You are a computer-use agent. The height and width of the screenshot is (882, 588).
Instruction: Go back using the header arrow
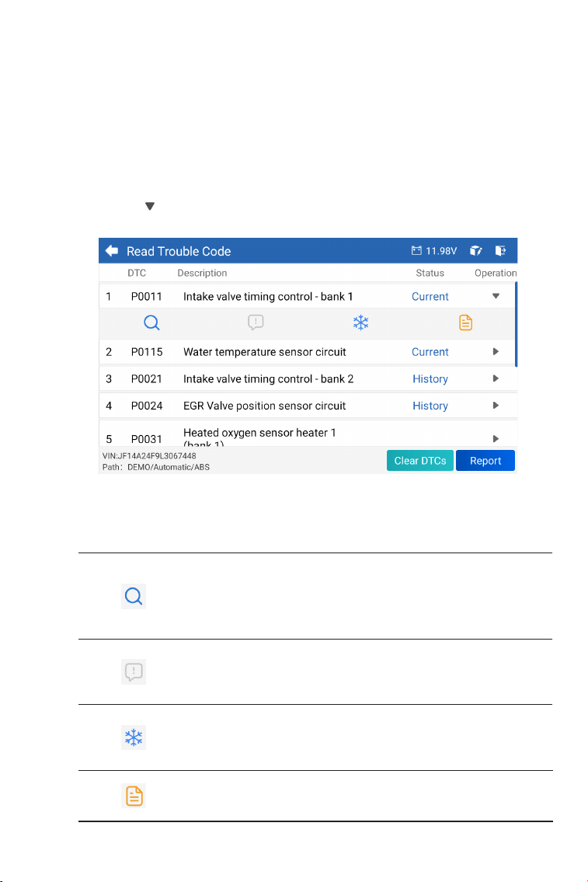(x=112, y=251)
